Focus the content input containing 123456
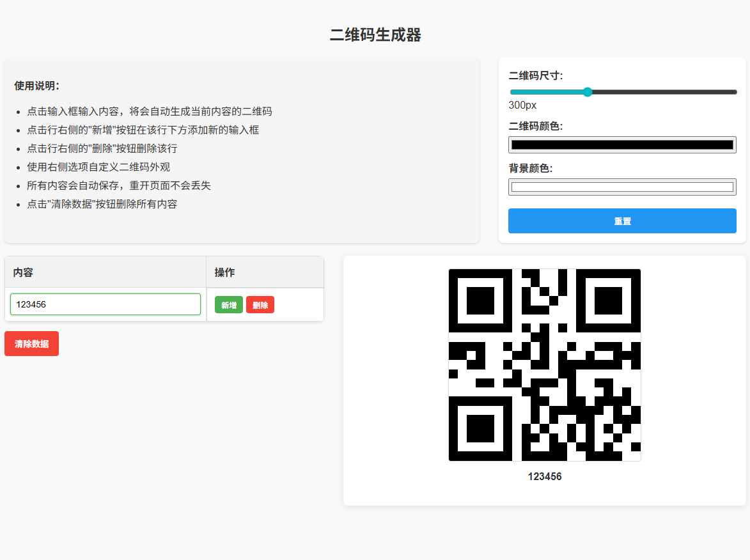 click(x=105, y=304)
